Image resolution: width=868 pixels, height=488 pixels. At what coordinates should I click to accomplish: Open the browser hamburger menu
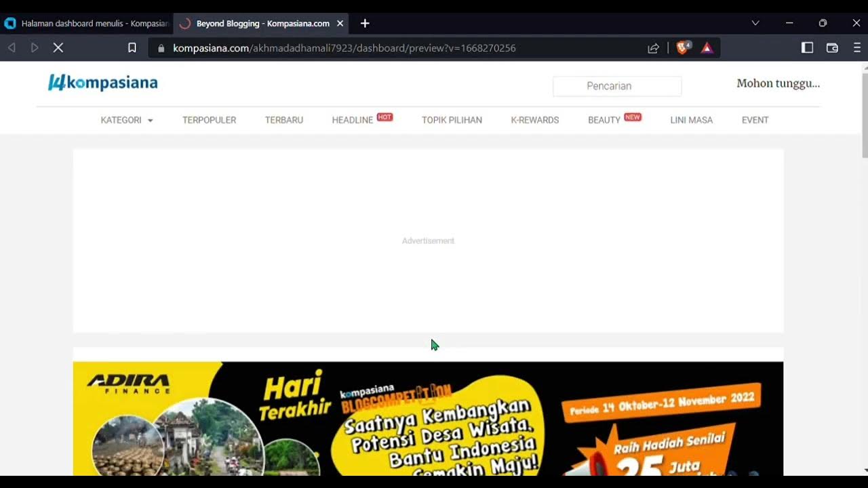click(x=857, y=48)
